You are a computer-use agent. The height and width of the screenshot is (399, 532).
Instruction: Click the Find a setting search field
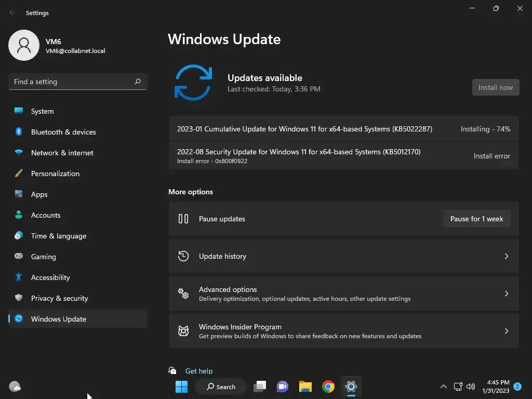pyautogui.click(x=78, y=82)
